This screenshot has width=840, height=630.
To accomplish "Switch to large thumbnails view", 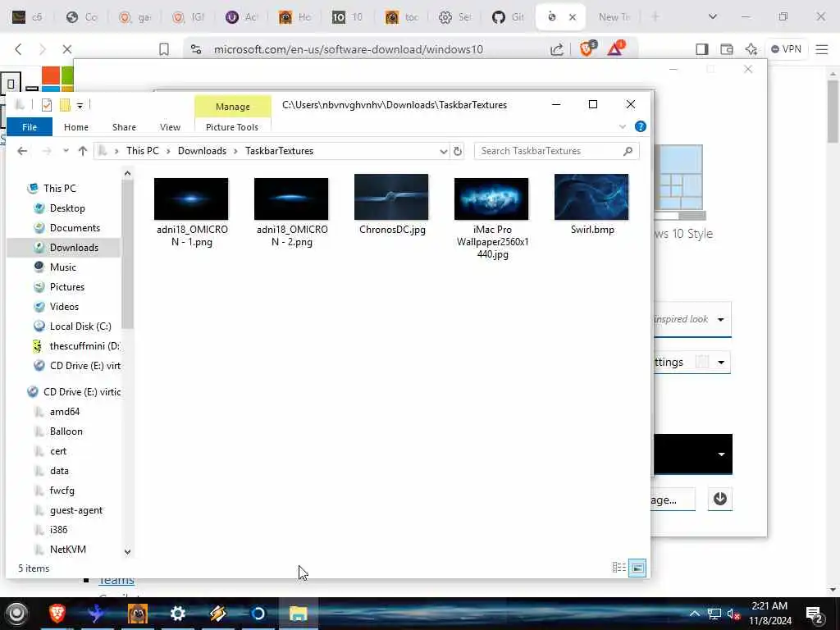I will click(637, 568).
